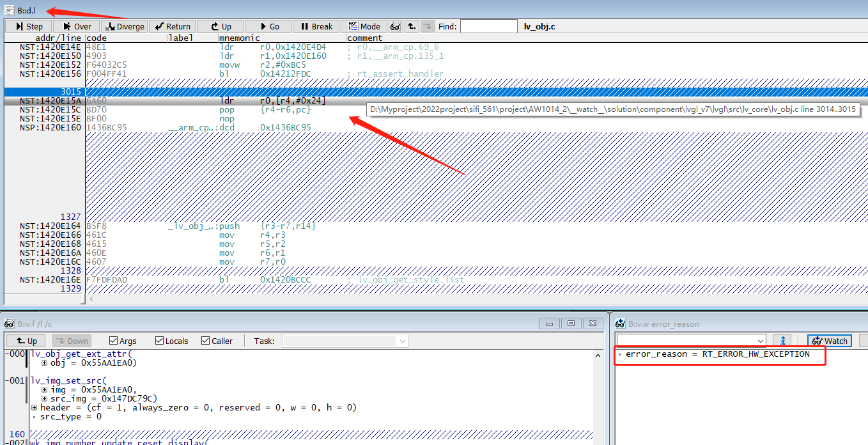Expand the obj = 0x55AA1EA0 node
This screenshot has width=868, height=445.
tap(44, 363)
